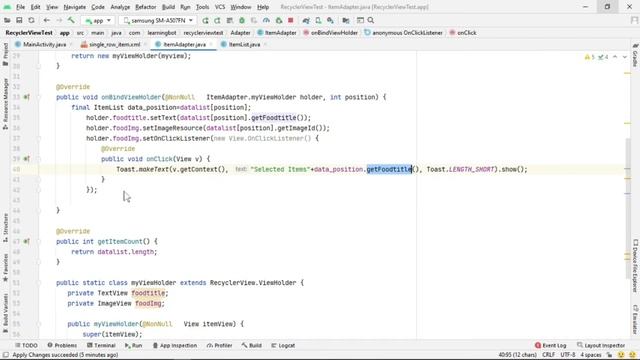This screenshot has height=360, width=640.
Task: Click the Apply Changes and Restart Activity icon
Action: pyautogui.click(x=218, y=20)
